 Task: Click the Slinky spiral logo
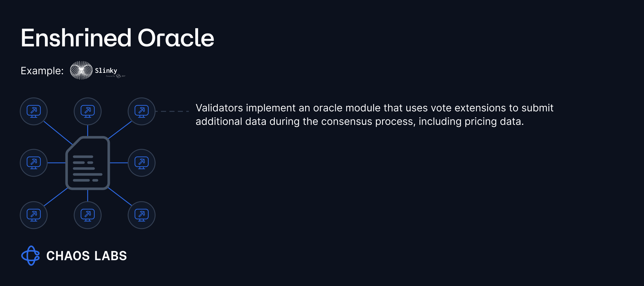coord(81,70)
